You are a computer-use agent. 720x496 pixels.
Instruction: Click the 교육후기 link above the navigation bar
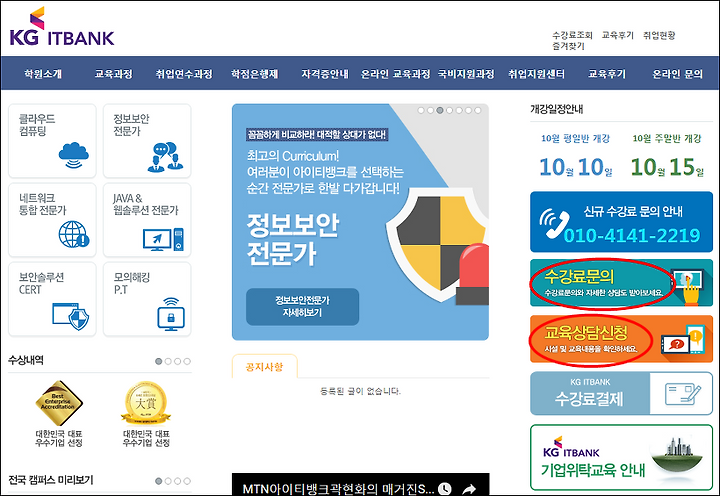(618, 35)
